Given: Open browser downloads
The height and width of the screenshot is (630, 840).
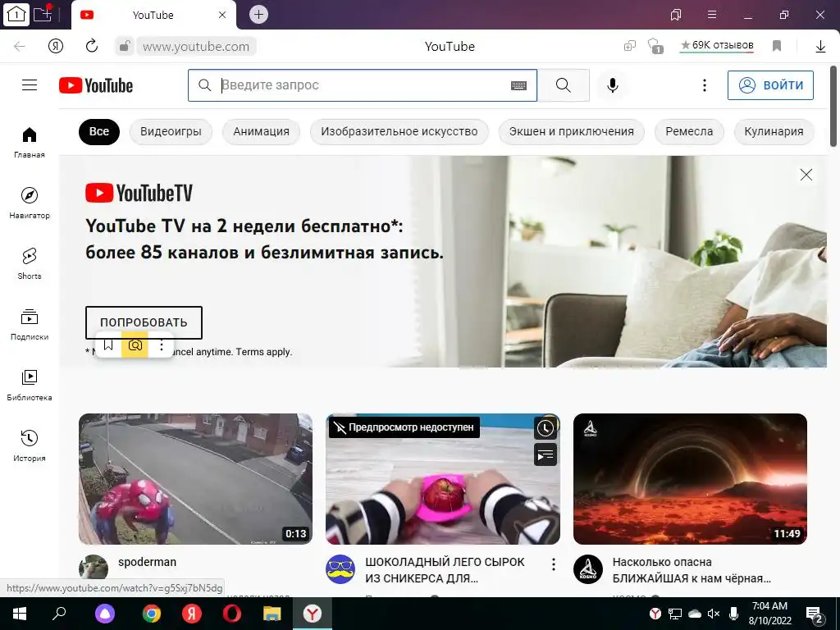Looking at the screenshot, I should point(820,47).
